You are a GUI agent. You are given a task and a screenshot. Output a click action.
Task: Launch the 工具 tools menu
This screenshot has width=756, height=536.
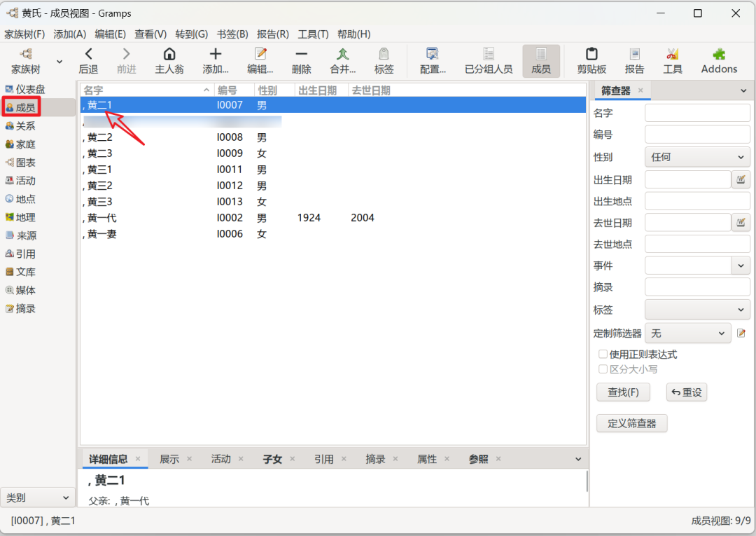pos(672,60)
